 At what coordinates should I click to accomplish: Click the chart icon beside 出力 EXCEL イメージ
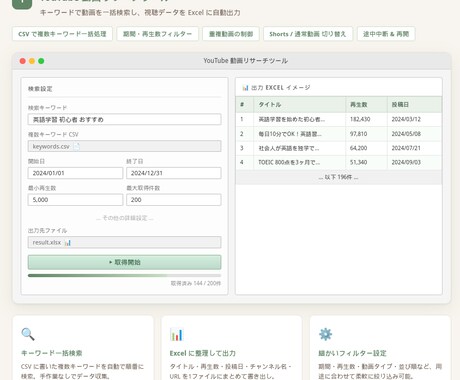[245, 88]
